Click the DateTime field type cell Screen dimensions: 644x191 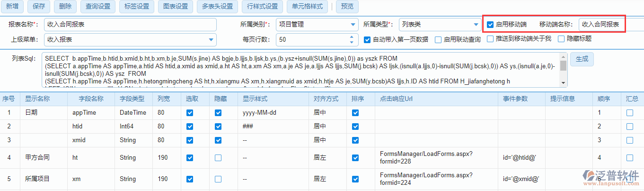133,113
